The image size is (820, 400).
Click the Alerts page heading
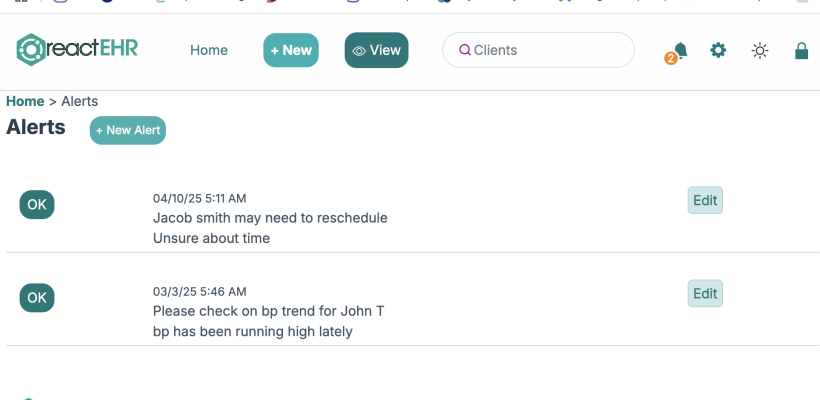[36, 127]
